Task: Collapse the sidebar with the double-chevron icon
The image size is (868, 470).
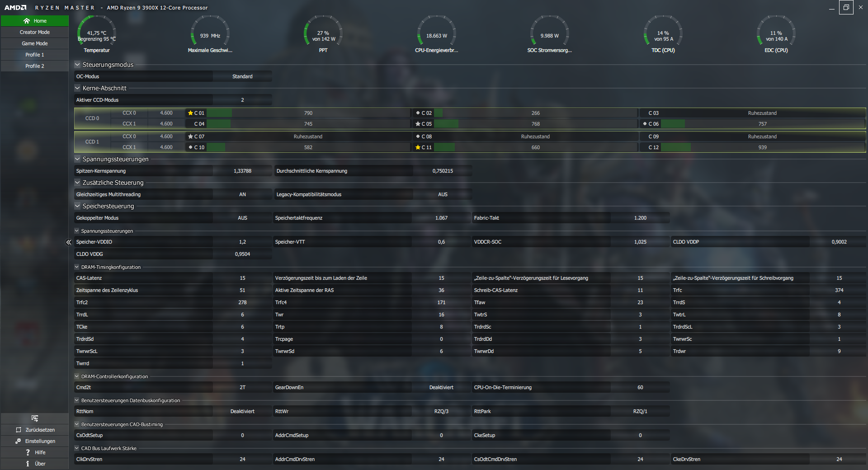Action: 69,242
